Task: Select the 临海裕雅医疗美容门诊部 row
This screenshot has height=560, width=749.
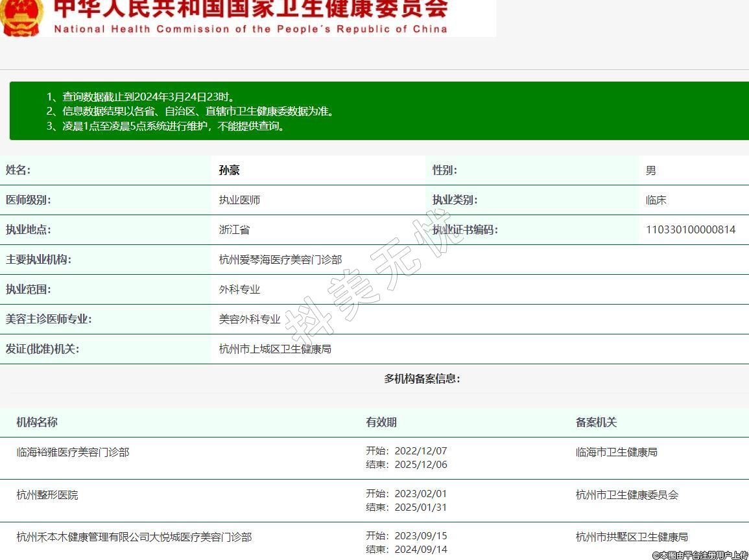Action: (73, 452)
